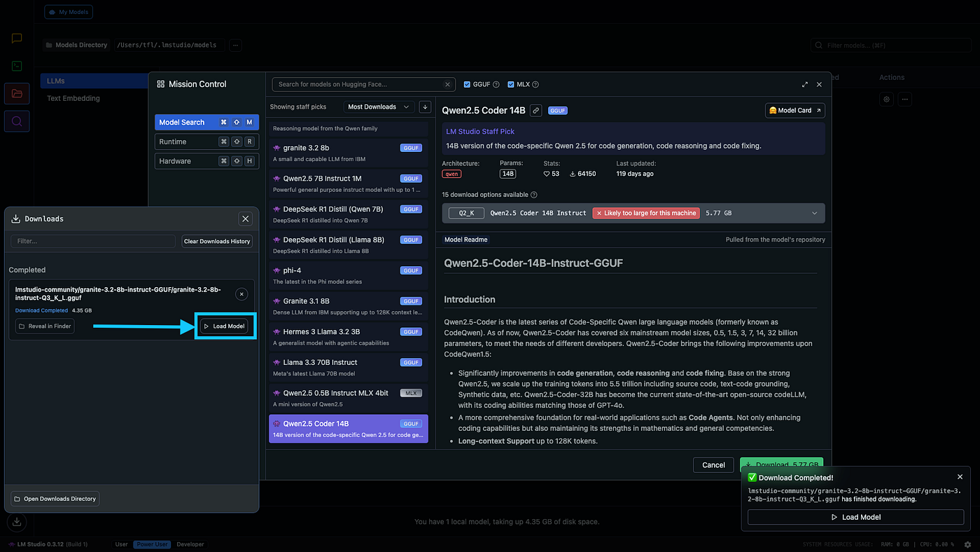Viewport: 980px width, 552px height.
Task: Click the sort direction arrow button
Action: click(x=425, y=106)
